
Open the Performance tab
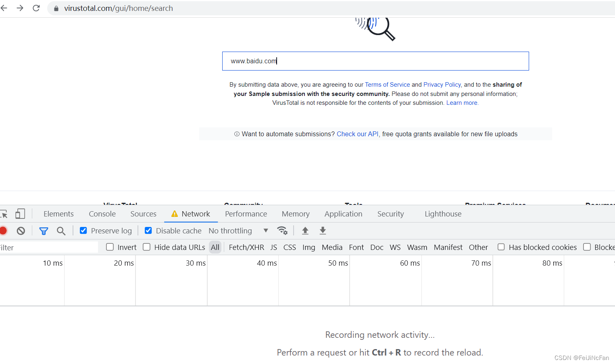tap(246, 214)
